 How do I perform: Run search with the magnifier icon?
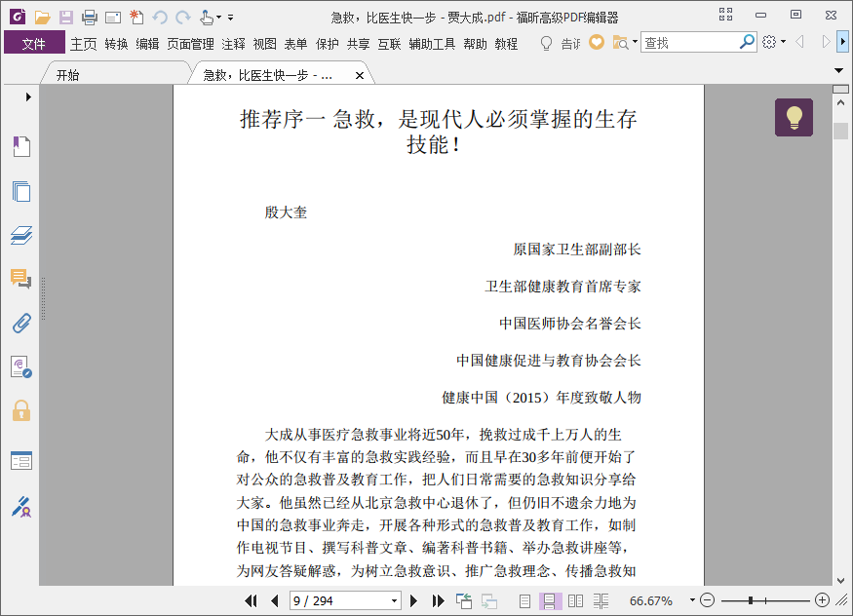(748, 42)
